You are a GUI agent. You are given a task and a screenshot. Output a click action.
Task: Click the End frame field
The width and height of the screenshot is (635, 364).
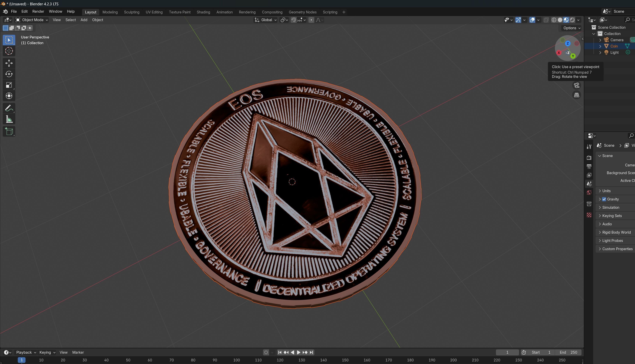coord(568,352)
